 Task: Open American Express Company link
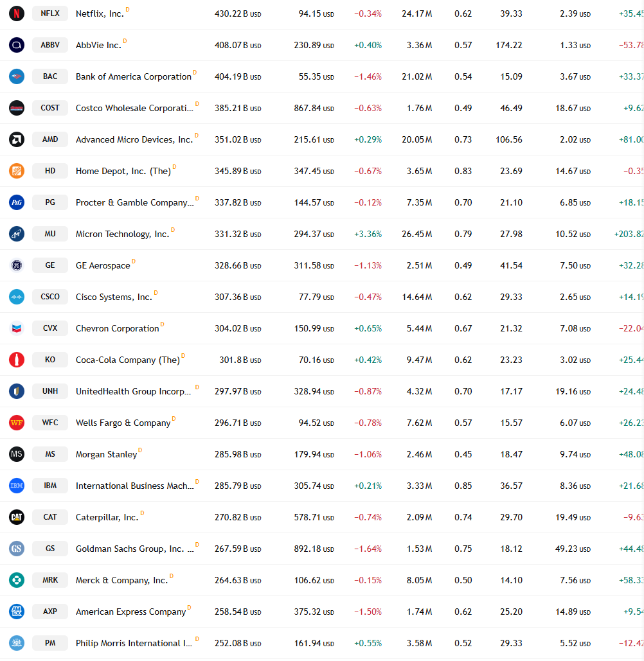130,612
